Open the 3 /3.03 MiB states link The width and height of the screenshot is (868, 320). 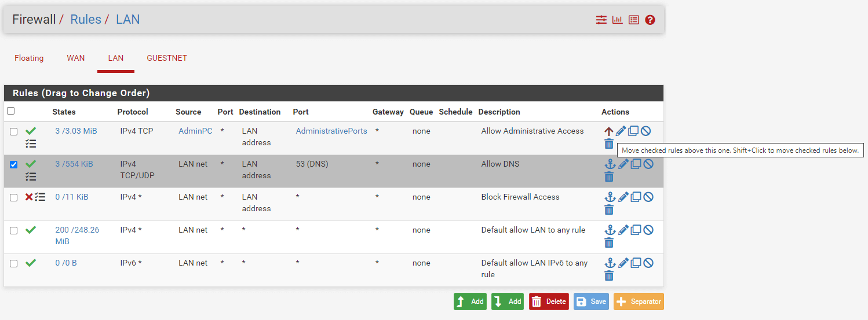(x=76, y=131)
